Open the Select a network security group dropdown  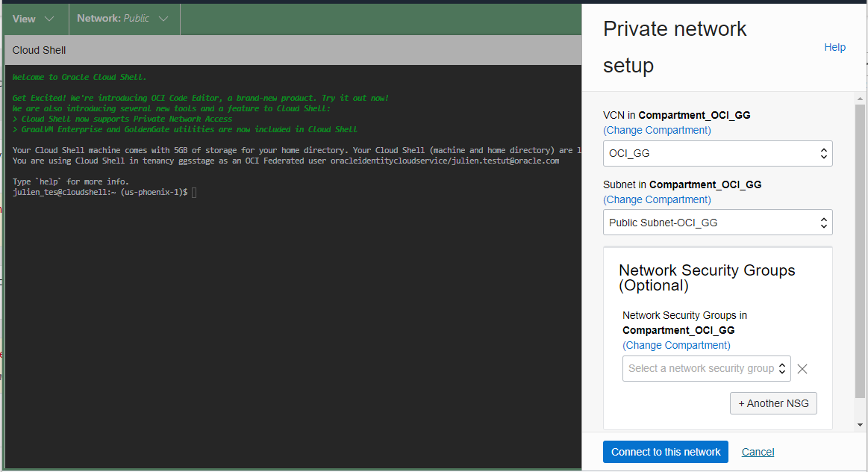coord(702,368)
